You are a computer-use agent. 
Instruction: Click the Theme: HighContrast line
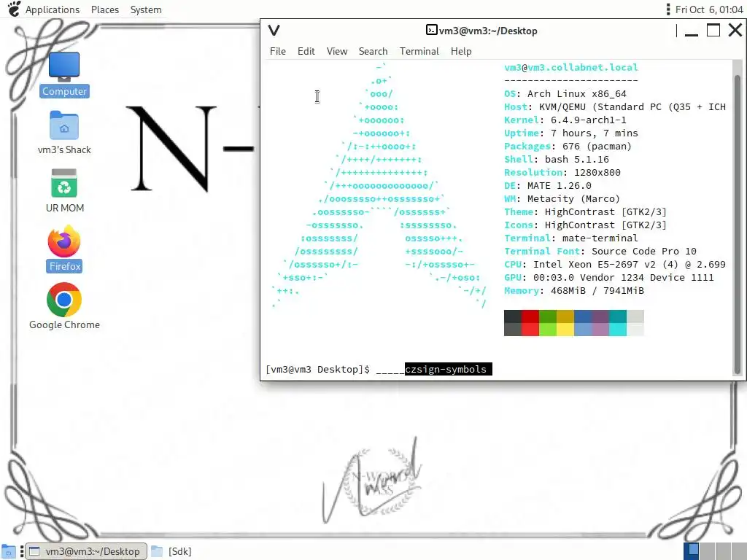pyautogui.click(x=586, y=212)
